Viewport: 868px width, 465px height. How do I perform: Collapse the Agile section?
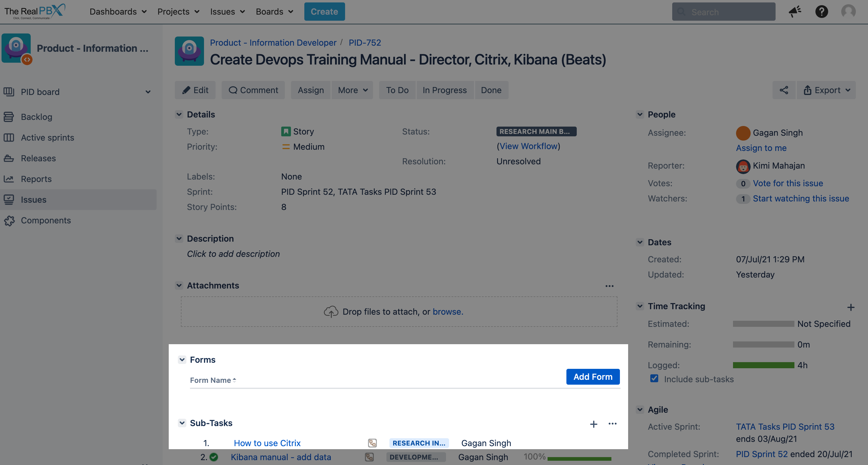click(x=640, y=410)
